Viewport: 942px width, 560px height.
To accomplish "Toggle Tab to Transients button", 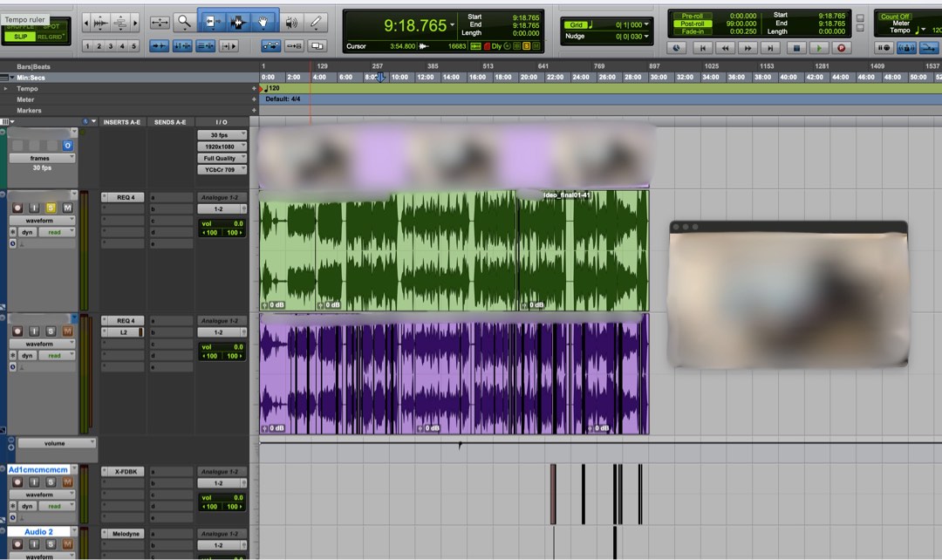I will pyautogui.click(x=159, y=45).
